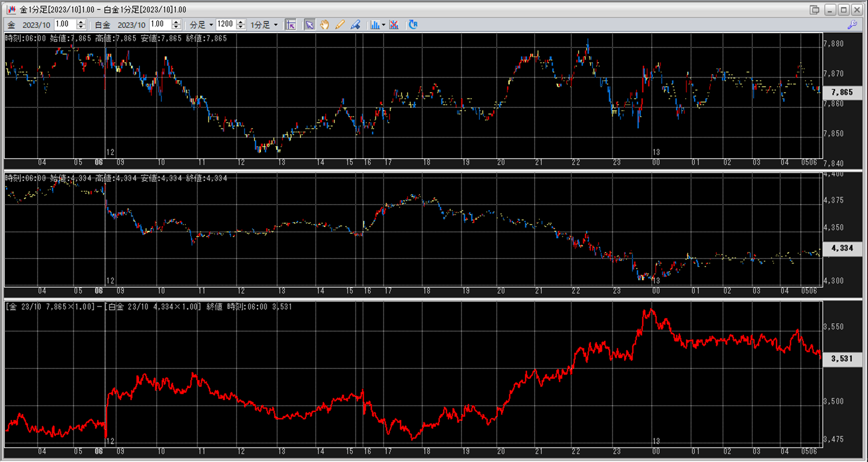The image size is (868, 462).
Task: Open the 1分足 timeframe dropdown
Action: 276,25
